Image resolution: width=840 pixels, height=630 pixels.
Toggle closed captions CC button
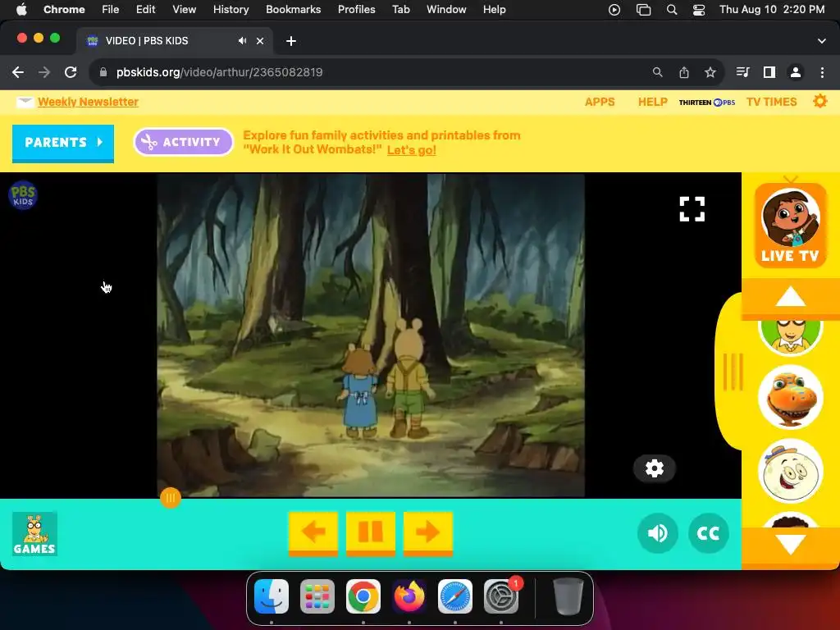[708, 533]
